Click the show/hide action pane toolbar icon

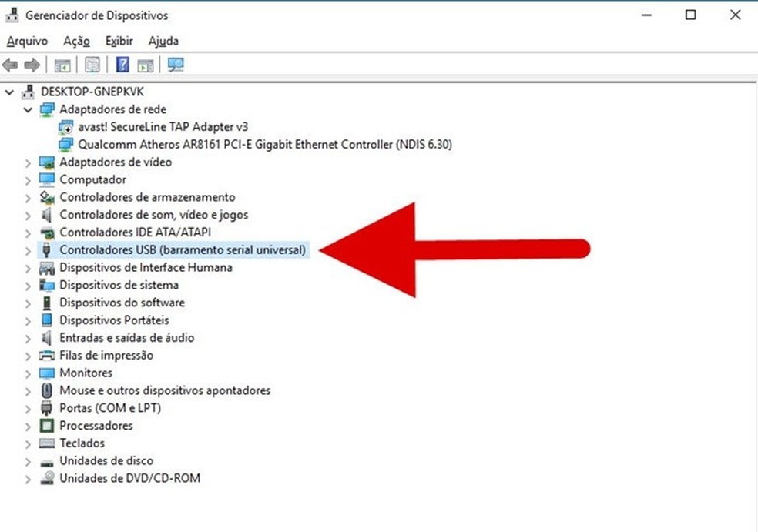[146, 65]
